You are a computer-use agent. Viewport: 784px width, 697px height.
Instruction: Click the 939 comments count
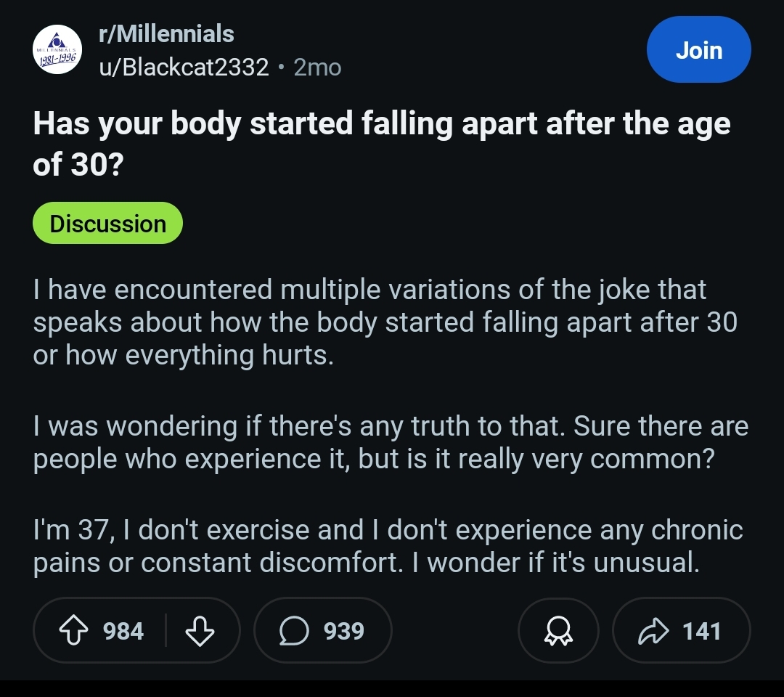343,631
